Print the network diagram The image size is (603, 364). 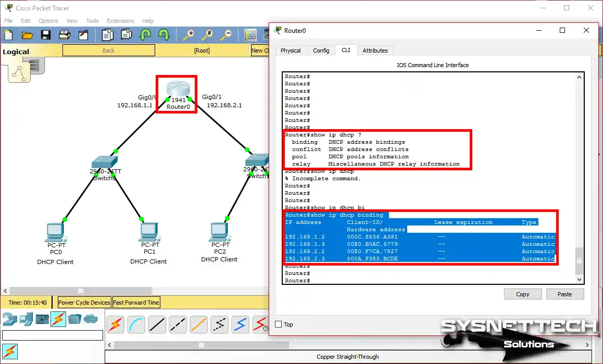[x=64, y=35]
